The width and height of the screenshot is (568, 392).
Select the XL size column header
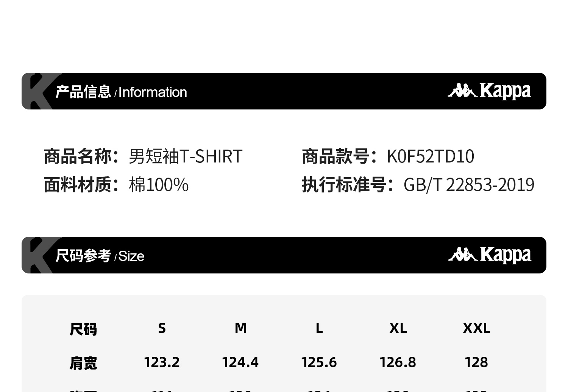pyautogui.click(x=398, y=328)
